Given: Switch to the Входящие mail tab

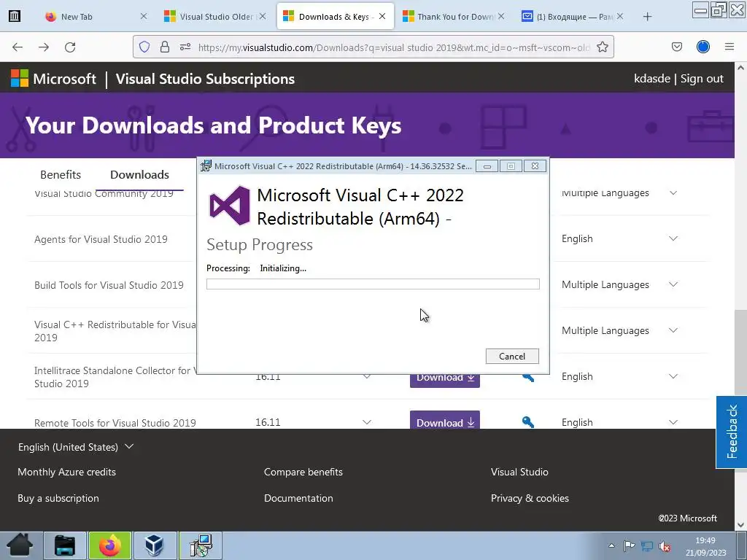Looking at the screenshot, I should coord(572,17).
